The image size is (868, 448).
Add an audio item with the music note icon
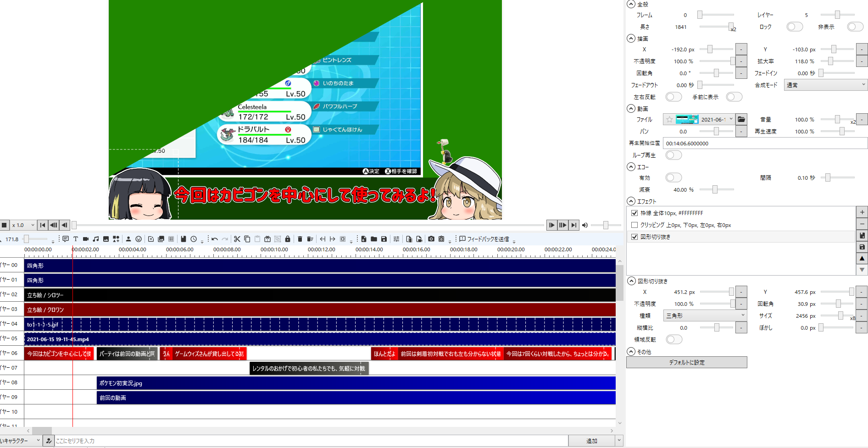pyautogui.click(x=96, y=239)
